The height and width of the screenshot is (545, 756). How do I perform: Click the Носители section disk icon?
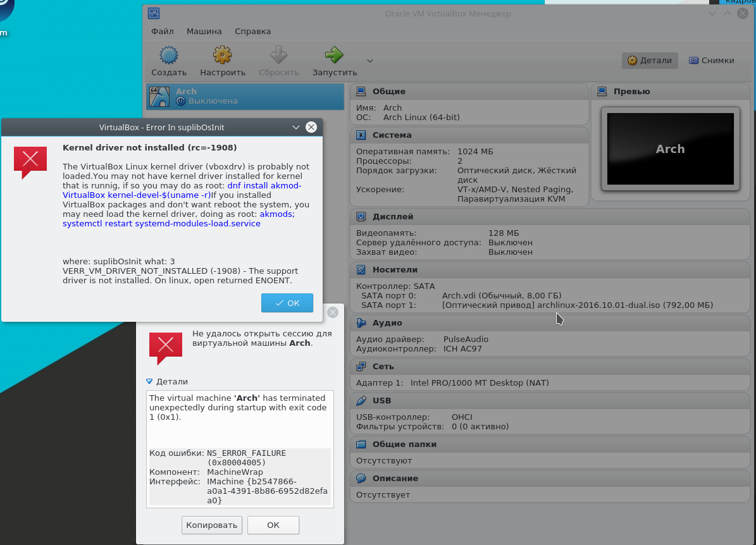[x=361, y=269]
